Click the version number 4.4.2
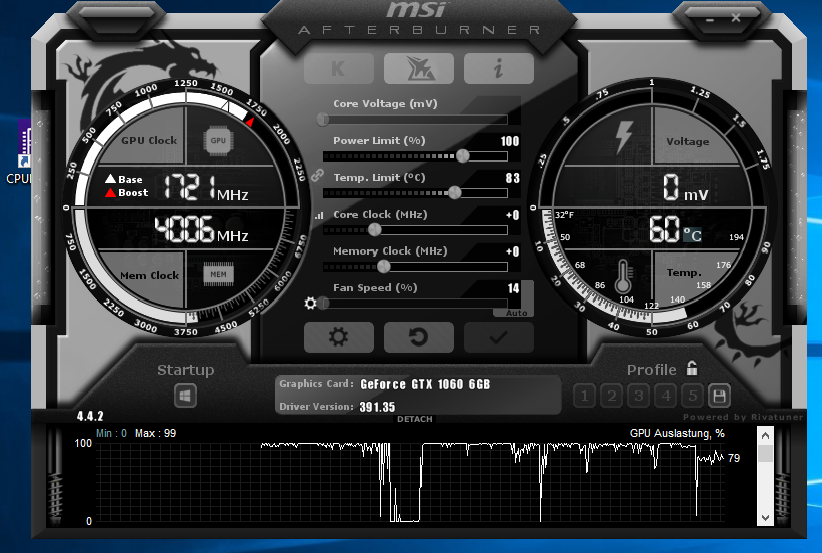Screen dimensions: 822x553 (x=90, y=416)
